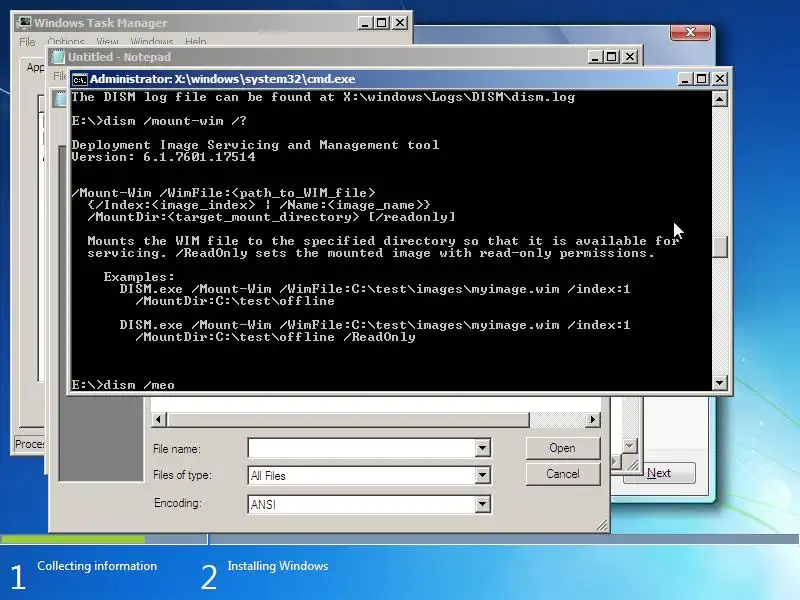Open the File name dropdown arrow
This screenshot has width=800, height=600.
click(482, 448)
